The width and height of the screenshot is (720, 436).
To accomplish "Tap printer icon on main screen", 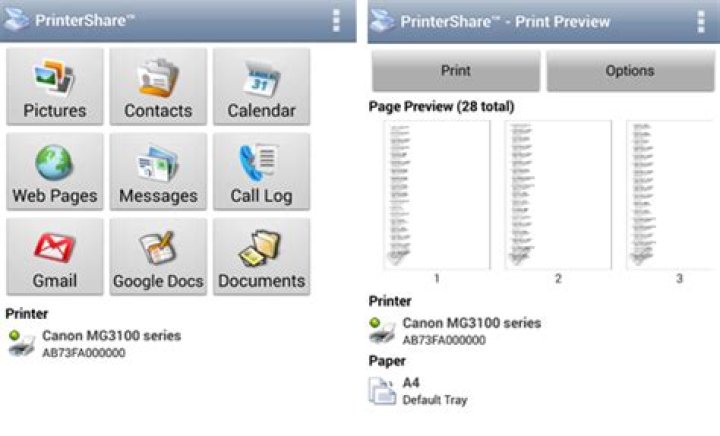I will pyautogui.click(x=21, y=343).
